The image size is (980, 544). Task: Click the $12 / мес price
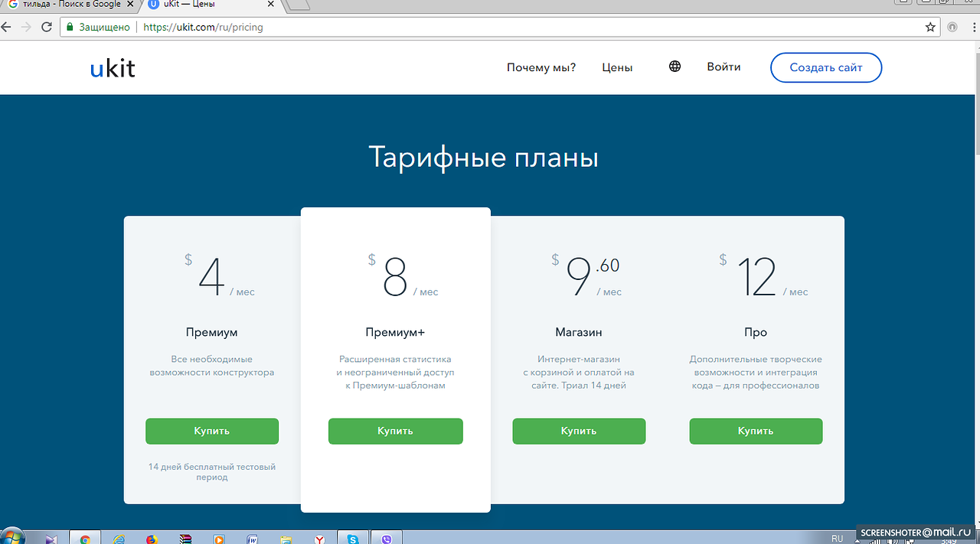click(763, 275)
